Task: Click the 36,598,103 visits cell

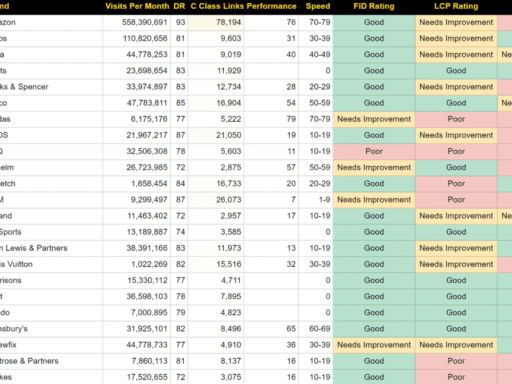Action: point(137,296)
